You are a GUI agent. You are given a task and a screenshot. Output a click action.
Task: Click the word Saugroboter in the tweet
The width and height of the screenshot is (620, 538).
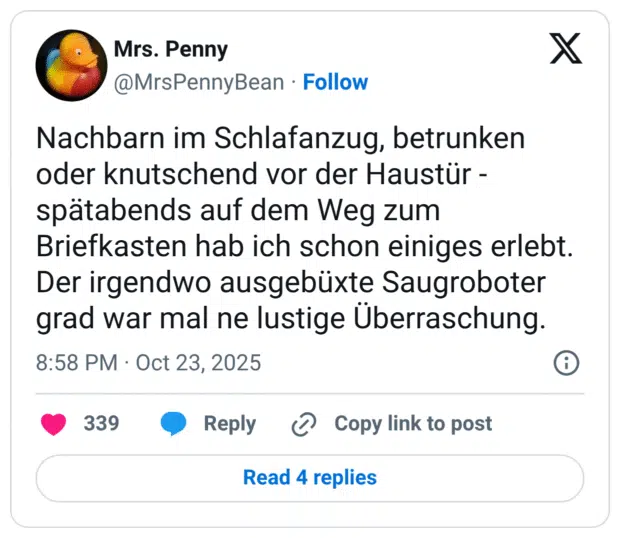[x=457, y=282]
